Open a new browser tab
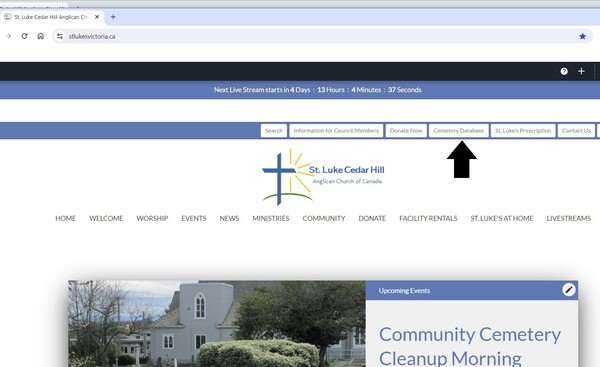Screen dimensions: 600x367 pos(113,17)
